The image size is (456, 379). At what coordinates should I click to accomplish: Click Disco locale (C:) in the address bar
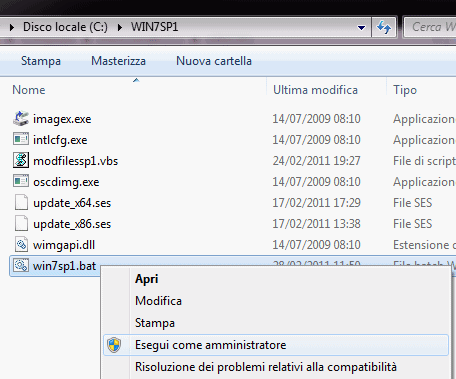(x=65, y=27)
